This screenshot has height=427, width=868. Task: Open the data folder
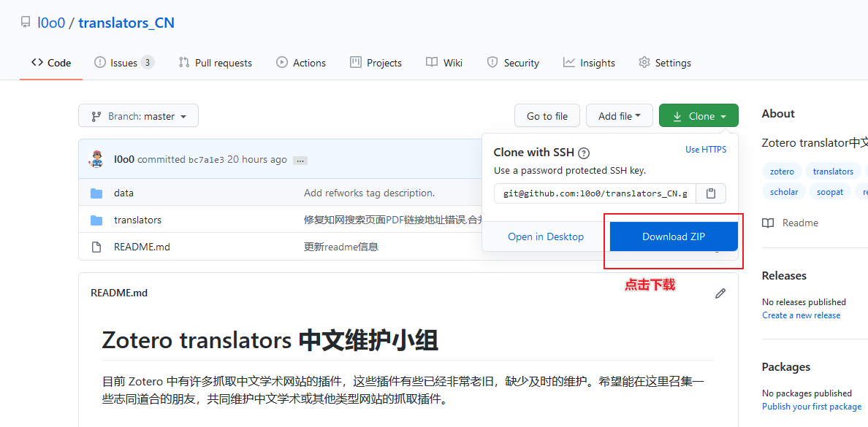click(x=123, y=193)
